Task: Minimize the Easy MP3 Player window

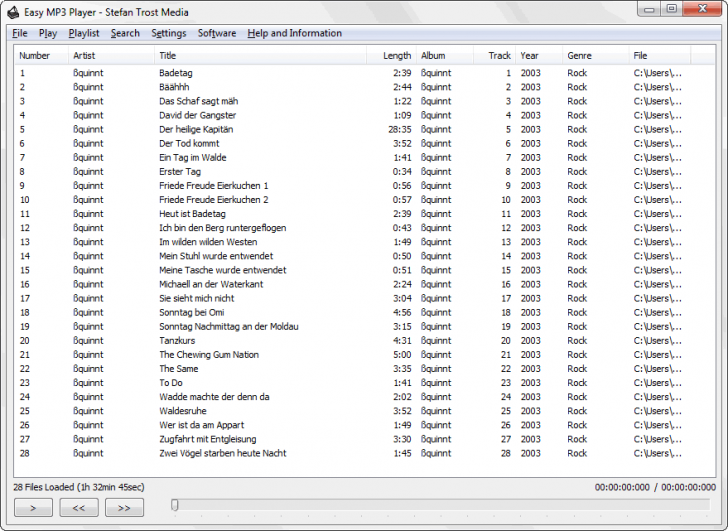Action: (x=650, y=9)
